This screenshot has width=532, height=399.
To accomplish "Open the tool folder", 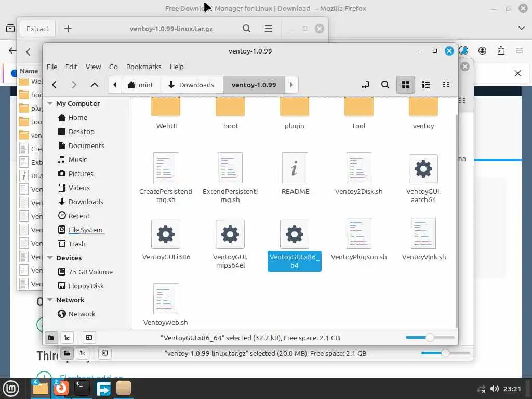I will click(x=358, y=113).
